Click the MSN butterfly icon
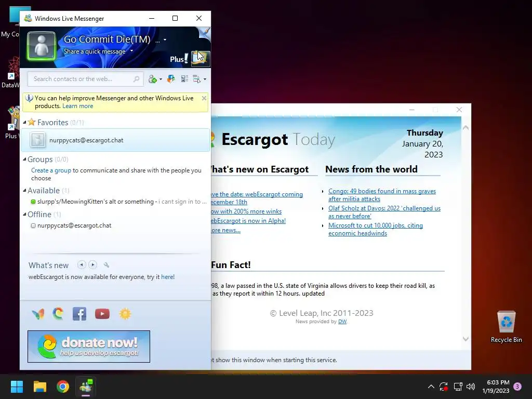This screenshot has height=399, width=532. 38,314
